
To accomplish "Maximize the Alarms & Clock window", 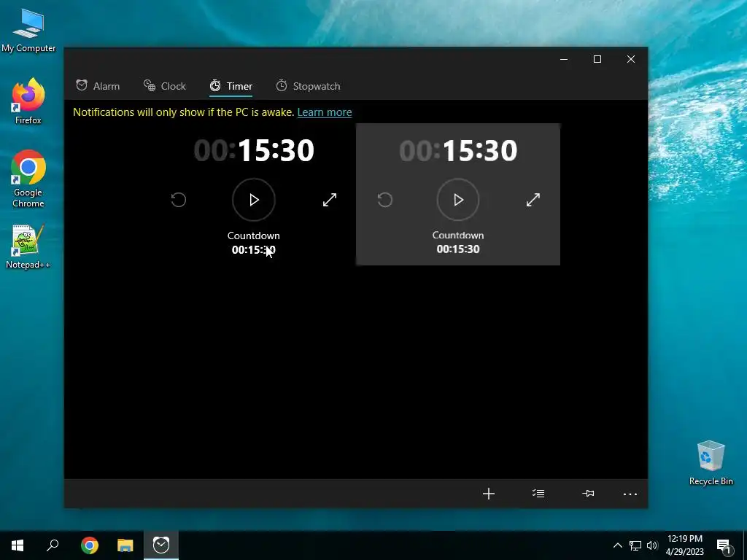I will pyautogui.click(x=597, y=59).
